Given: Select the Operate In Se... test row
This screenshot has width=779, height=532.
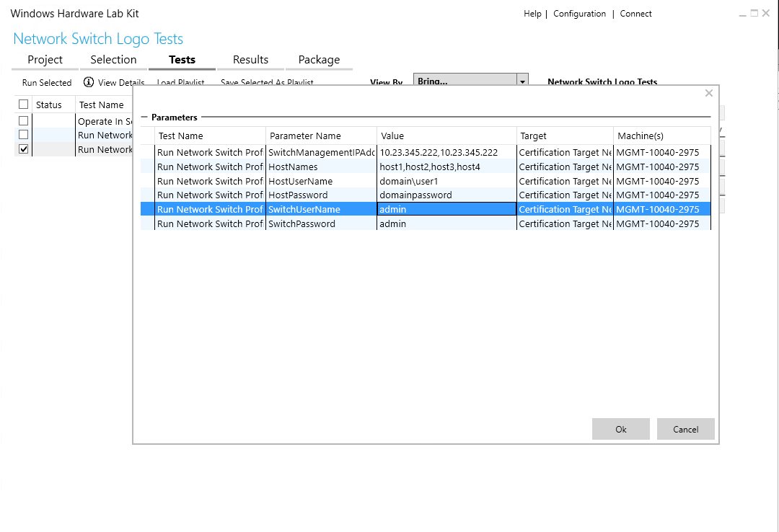Looking at the screenshot, I should point(74,121).
